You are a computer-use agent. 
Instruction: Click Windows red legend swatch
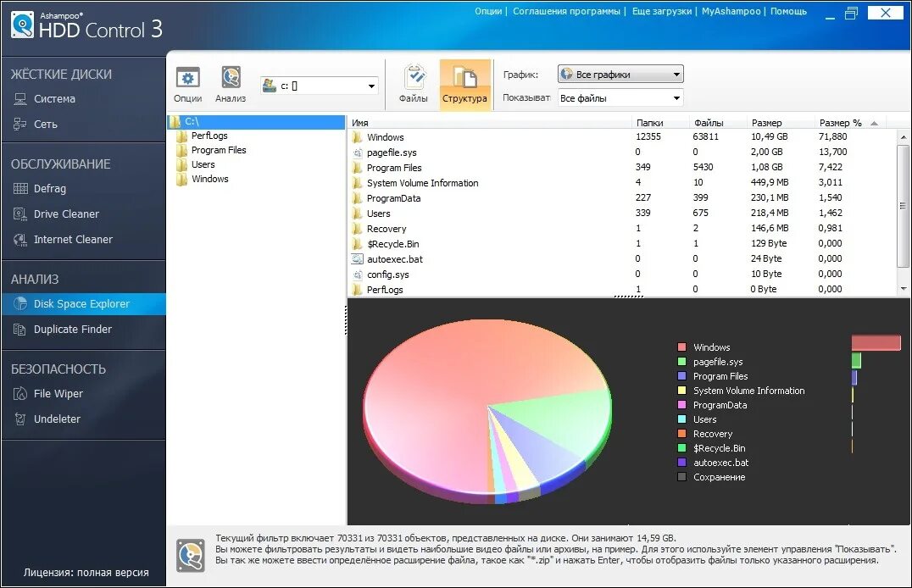pyautogui.click(x=681, y=347)
